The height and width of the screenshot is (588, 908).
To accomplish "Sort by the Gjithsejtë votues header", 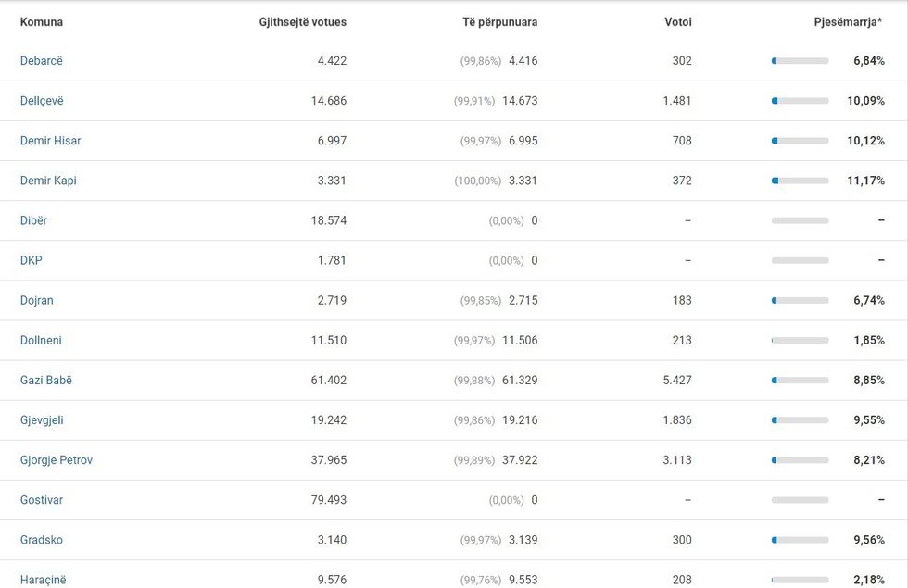I will coord(302,21).
